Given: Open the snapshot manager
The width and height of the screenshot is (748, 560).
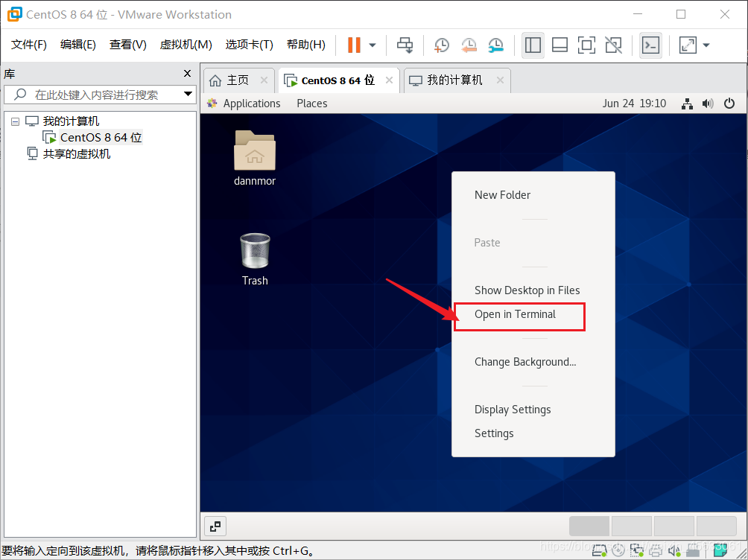Looking at the screenshot, I should click(x=496, y=45).
